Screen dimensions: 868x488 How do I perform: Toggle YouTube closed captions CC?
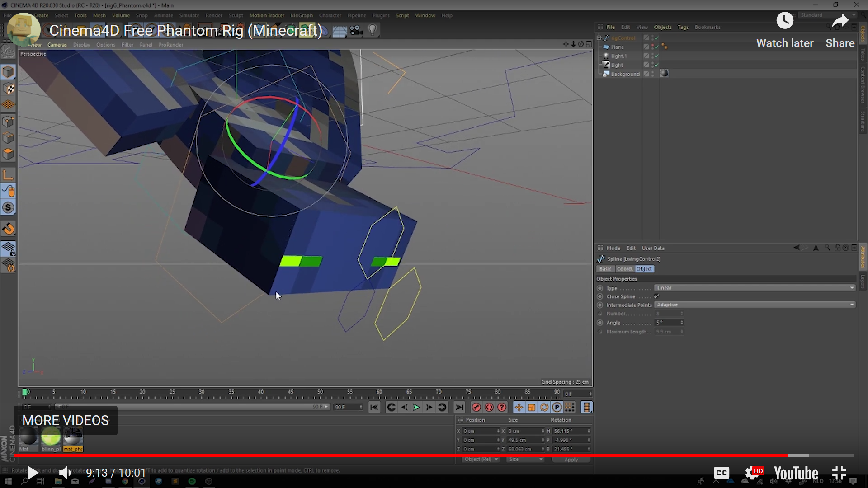[x=722, y=473]
